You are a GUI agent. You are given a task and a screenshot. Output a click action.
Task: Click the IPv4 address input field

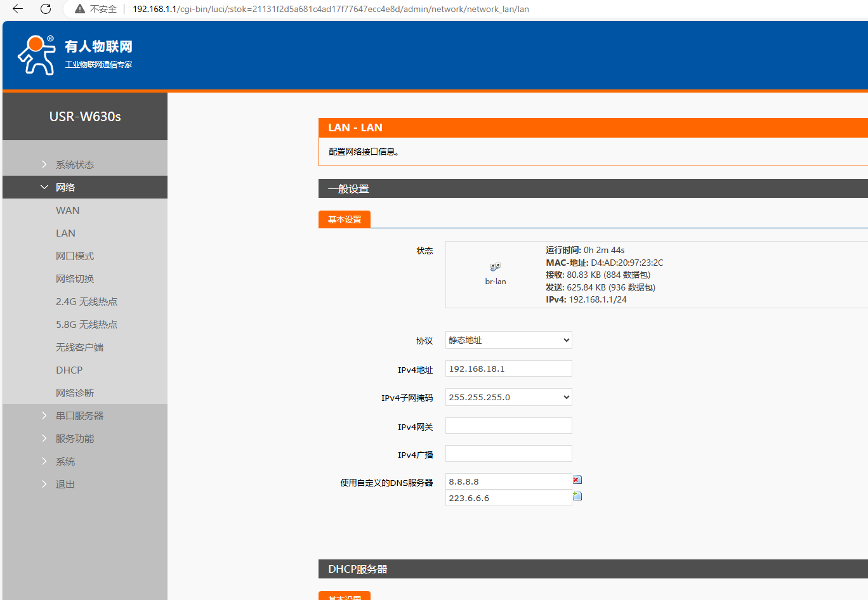coord(508,368)
